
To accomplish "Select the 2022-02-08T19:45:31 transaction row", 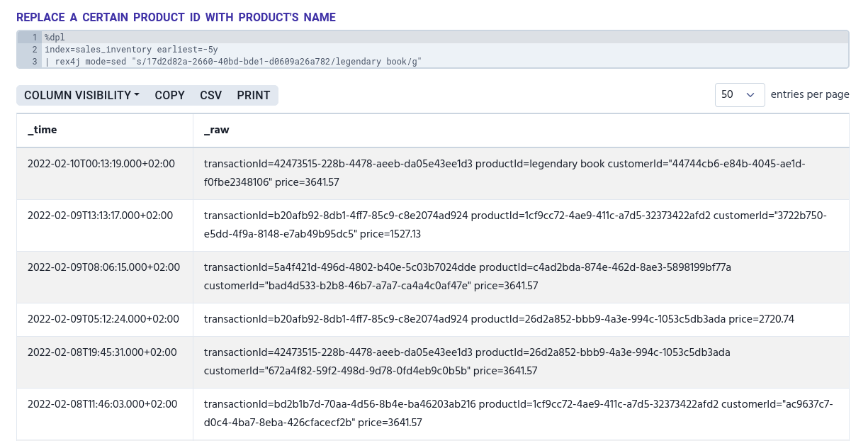I will pyautogui.click(x=432, y=362).
